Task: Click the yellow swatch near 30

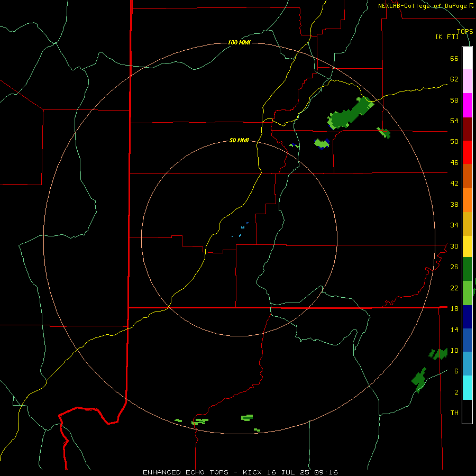Action: tap(467, 246)
